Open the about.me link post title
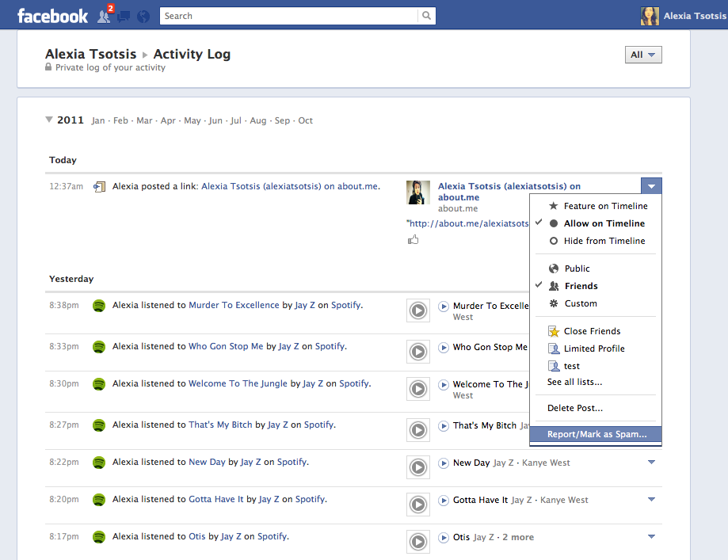The width and height of the screenshot is (728, 560). (509, 192)
